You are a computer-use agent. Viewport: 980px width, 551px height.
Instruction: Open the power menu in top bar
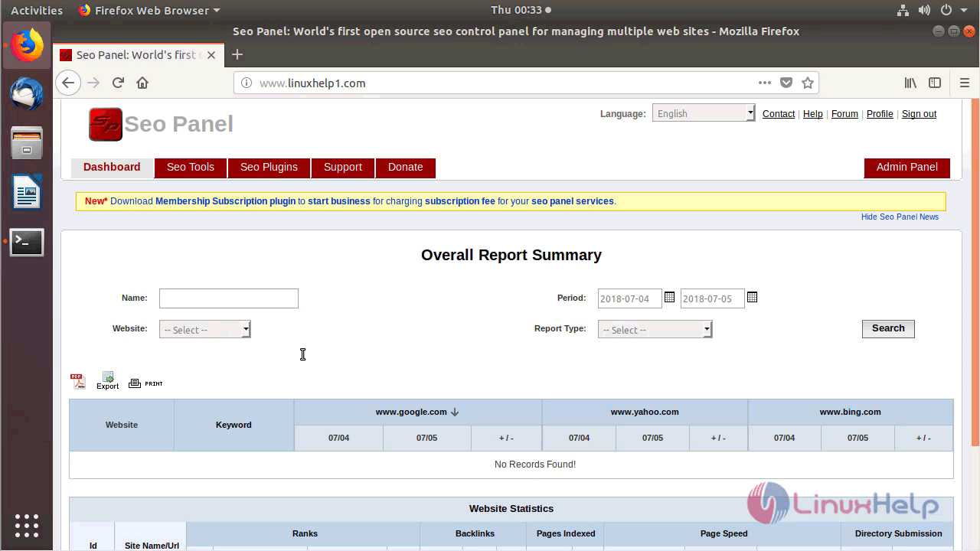click(946, 10)
